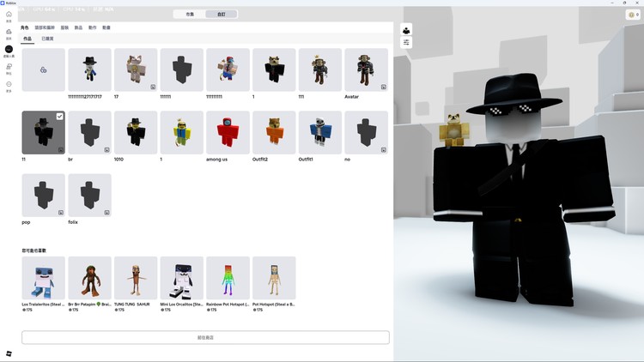644x362 pixels.
Task: Open the Avatar section in the sidebar
Action: coord(9,50)
